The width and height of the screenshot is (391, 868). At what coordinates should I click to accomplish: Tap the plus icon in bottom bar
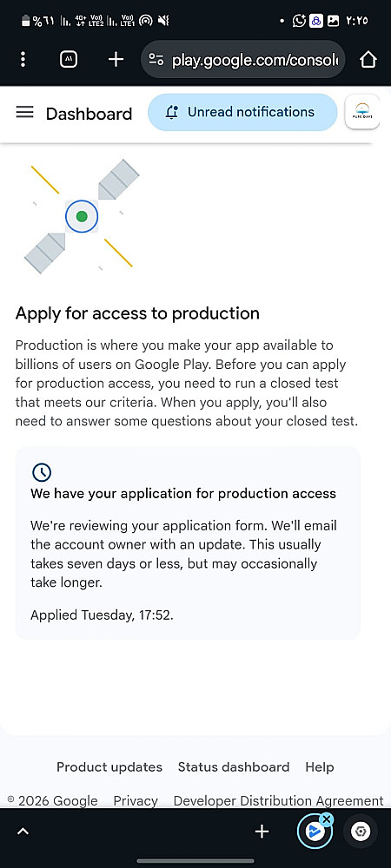[262, 831]
